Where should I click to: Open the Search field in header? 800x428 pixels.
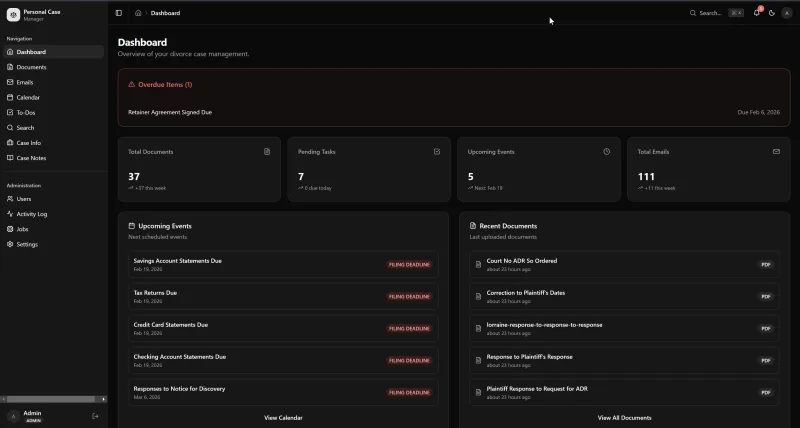pyautogui.click(x=716, y=13)
